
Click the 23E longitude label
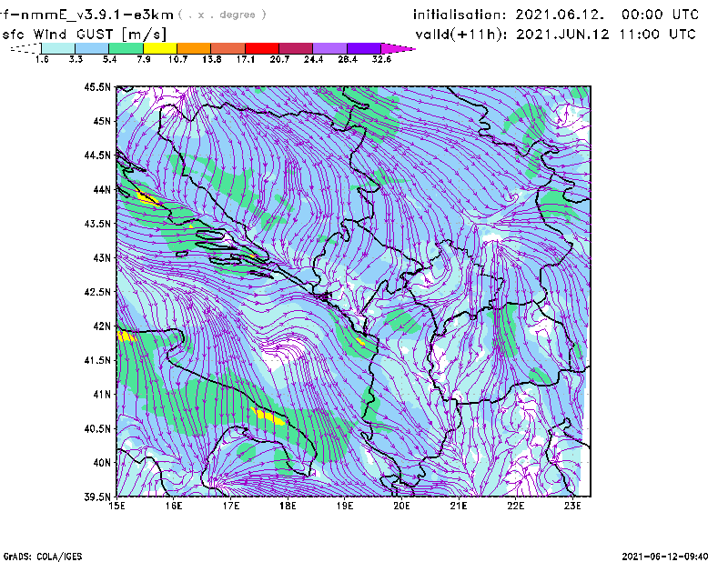point(572,506)
